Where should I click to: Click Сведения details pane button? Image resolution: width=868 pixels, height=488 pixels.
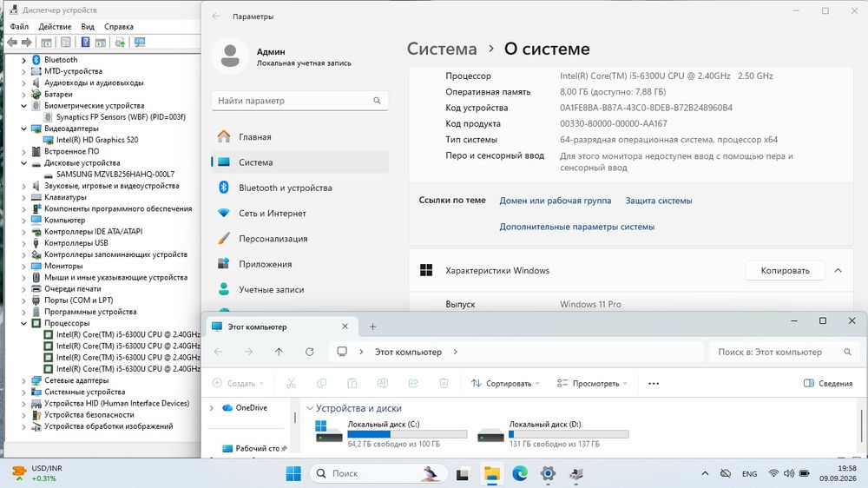tap(827, 383)
